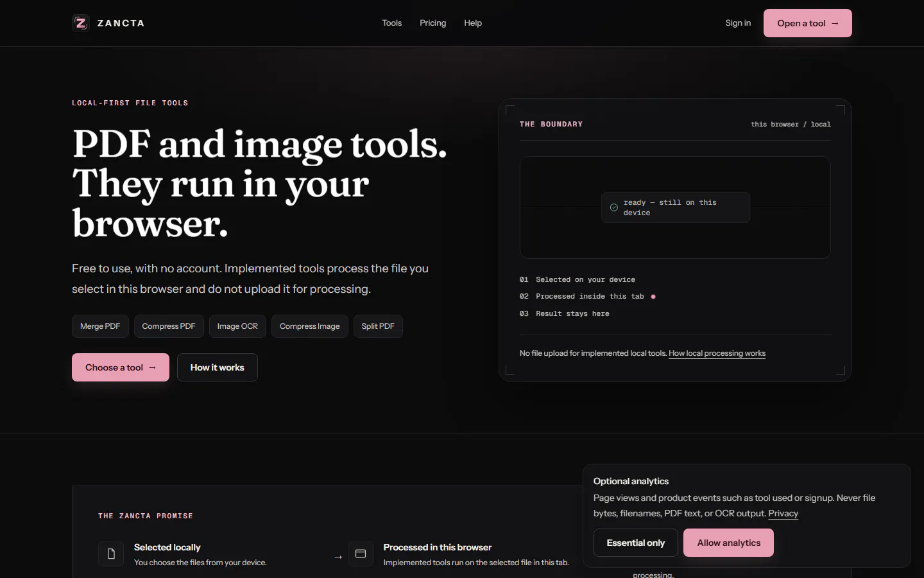Open the Image OCR tool chip
This screenshot has height=578, width=924.
tap(237, 326)
